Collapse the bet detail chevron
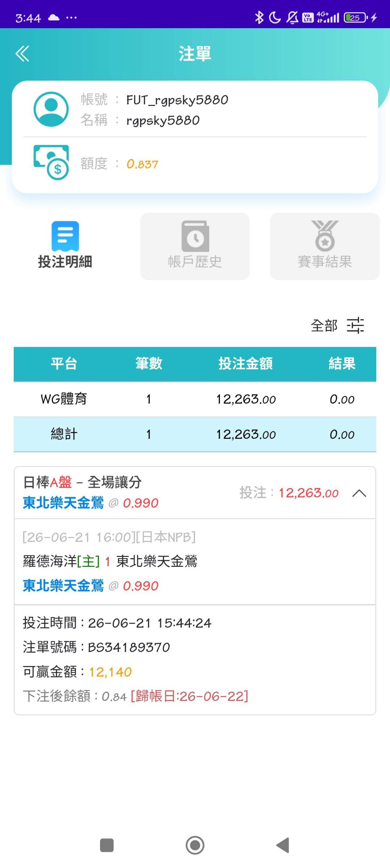390x868 pixels. click(x=359, y=493)
